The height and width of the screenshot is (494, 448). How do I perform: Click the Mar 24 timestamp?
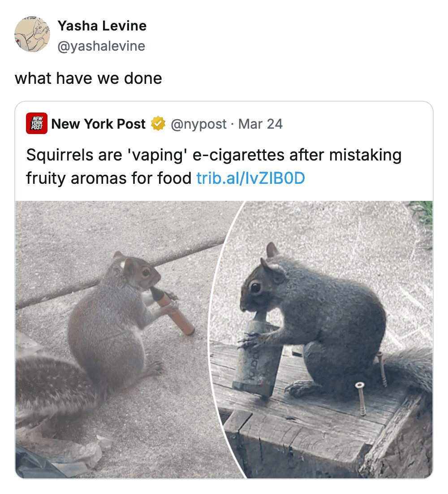pos(260,124)
